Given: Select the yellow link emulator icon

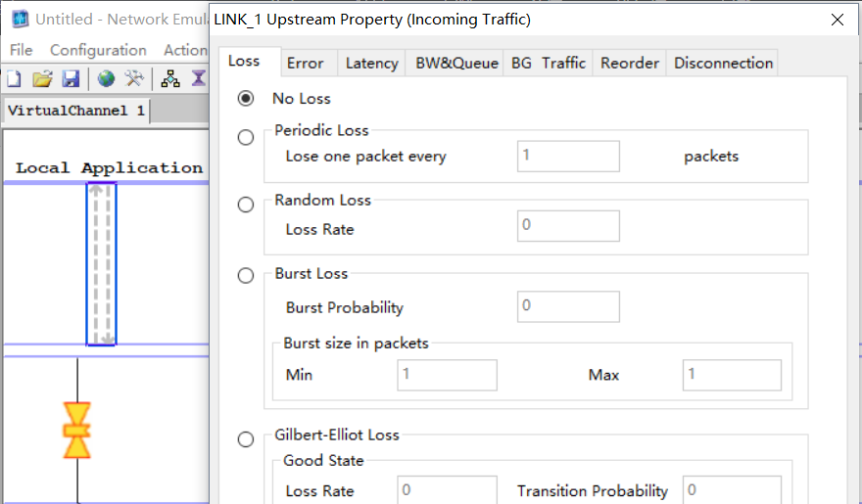Looking at the screenshot, I should [x=76, y=431].
